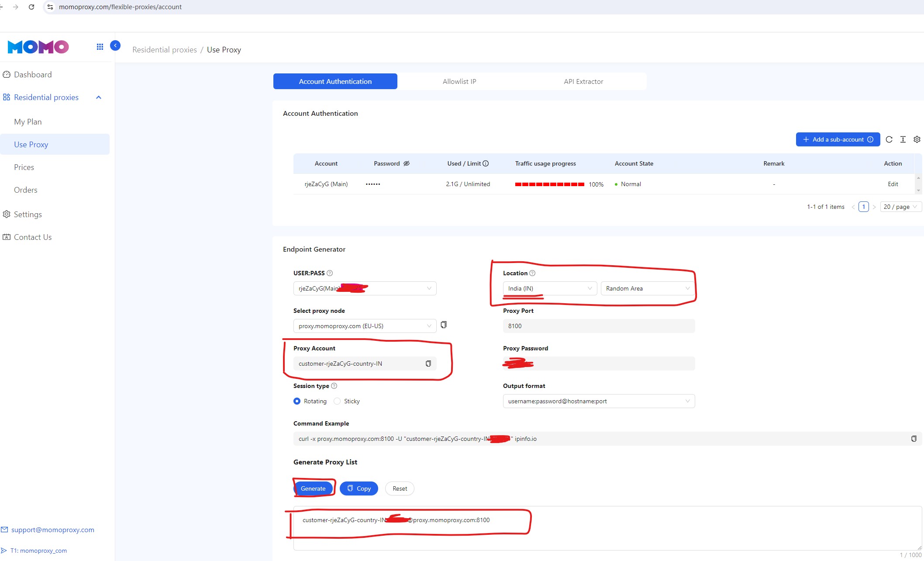
Task: Open Orders in sidebar
Action: coord(26,190)
